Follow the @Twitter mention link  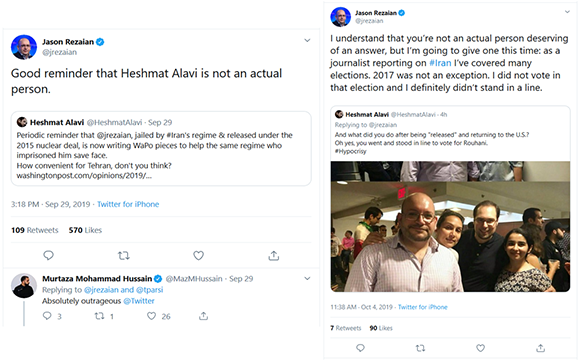coord(139,301)
